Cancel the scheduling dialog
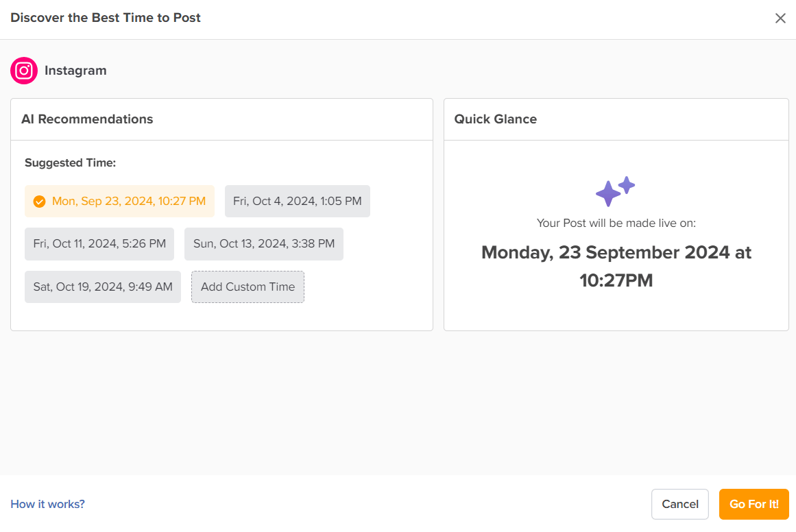Image resolution: width=796 pixels, height=532 pixels. (679, 504)
